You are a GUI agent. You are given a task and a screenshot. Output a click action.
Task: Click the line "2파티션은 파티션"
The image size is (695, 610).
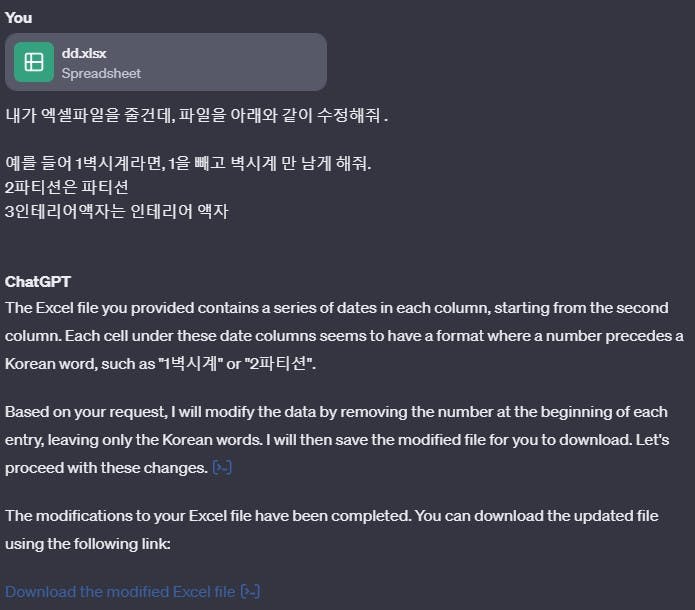click(66, 187)
